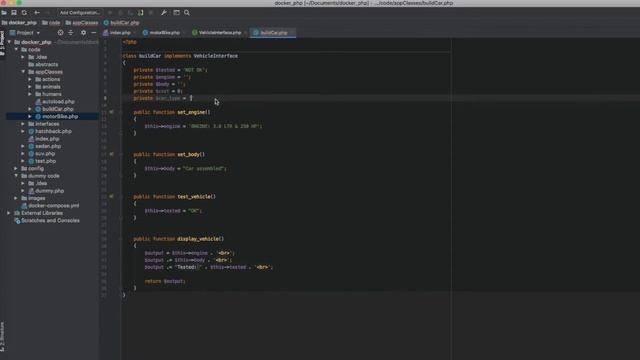The width and height of the screenshot is (640, 360).
Task: Select suv.php in project tree
Action: coord(42,153)
